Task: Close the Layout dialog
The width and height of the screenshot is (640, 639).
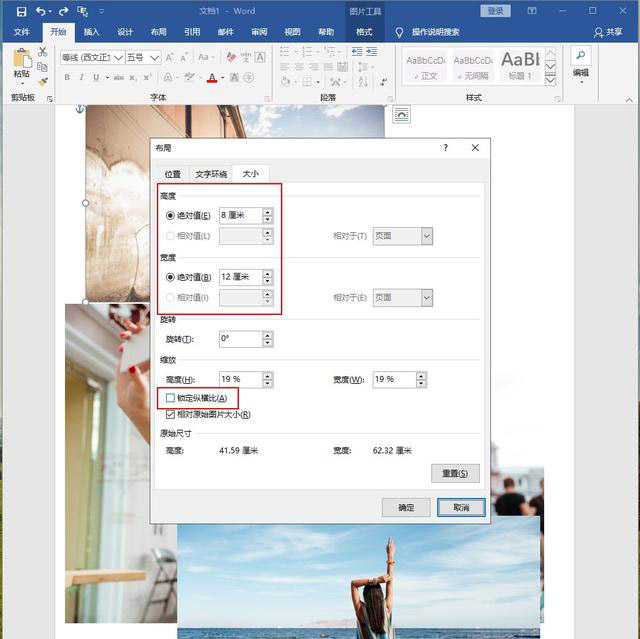Action: coord(475,148)
